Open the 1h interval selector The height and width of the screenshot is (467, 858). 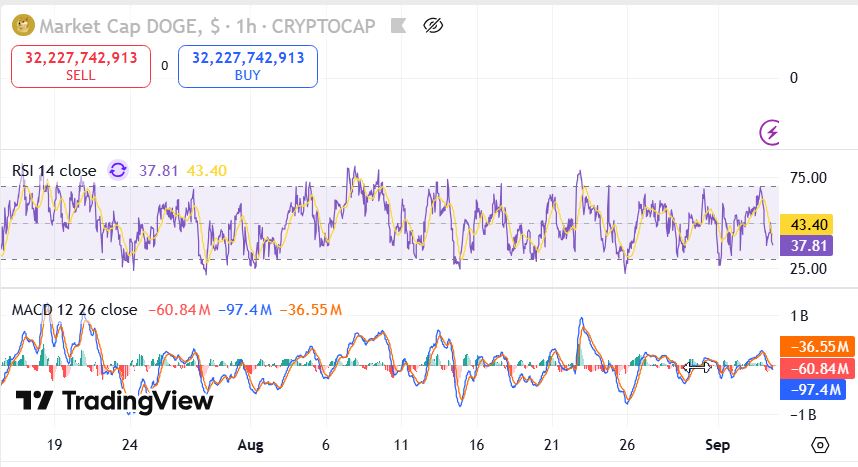pos(246,25)
